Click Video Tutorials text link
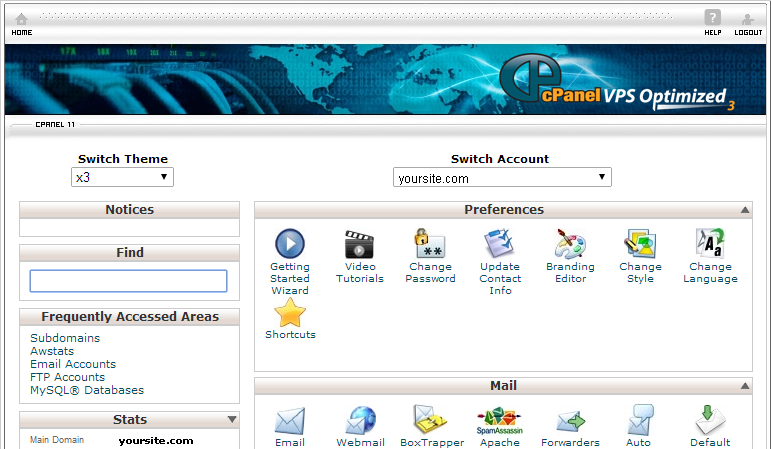This screenshot has width=771, height=449. click(359, 272)
